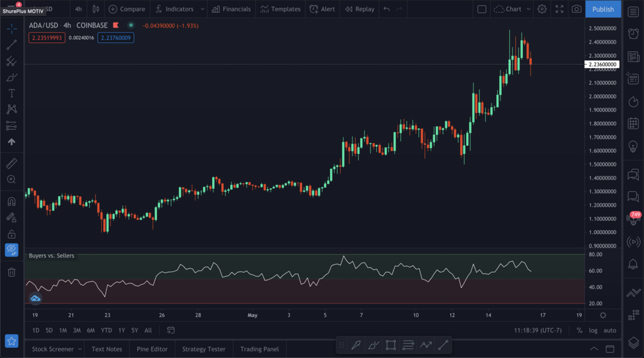
Task: Open the ideas lightbulb panel
Action: click(633, 146)
